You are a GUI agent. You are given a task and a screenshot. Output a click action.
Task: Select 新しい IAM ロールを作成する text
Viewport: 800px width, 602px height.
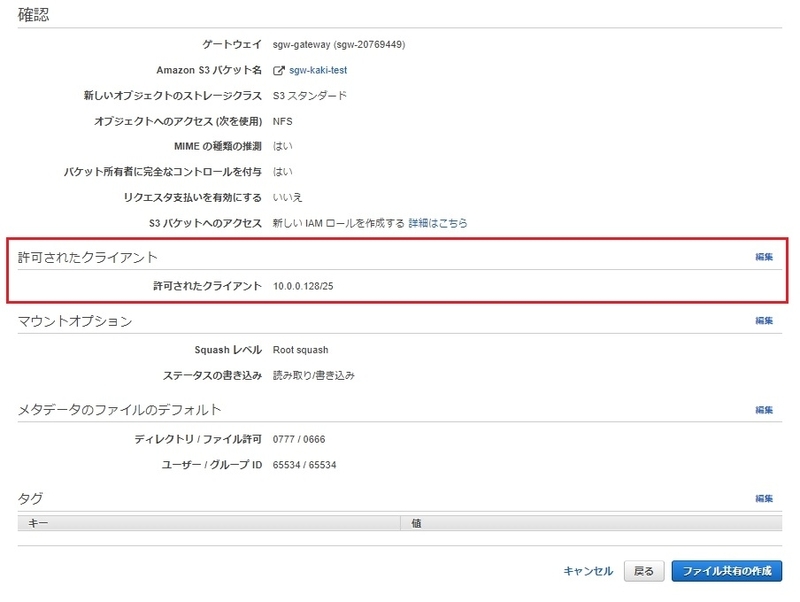(338, 223)
